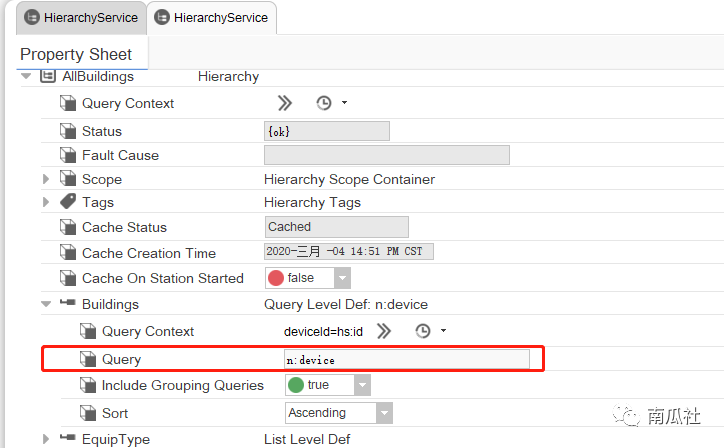The image size is (724, 448).
Task: Click the AllBuildings hierarchy component icon
Action: click(48, 76)
